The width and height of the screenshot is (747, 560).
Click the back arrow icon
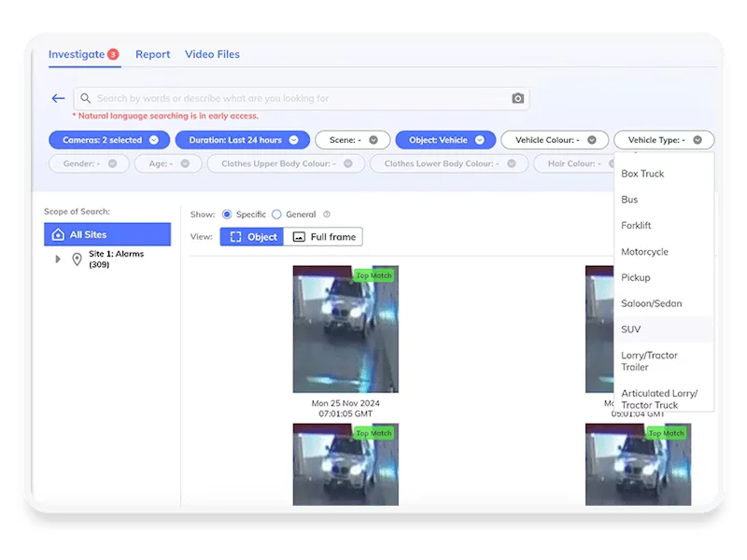point(58,98)
